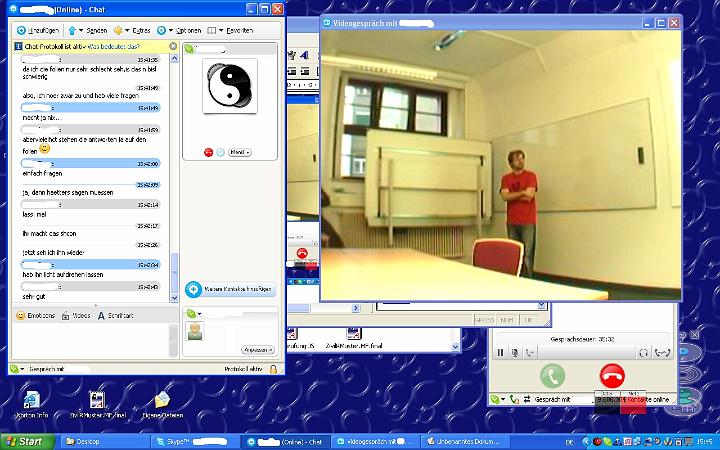Click the Favoriten book icon
720x450 pixels.
click(212, 30)
